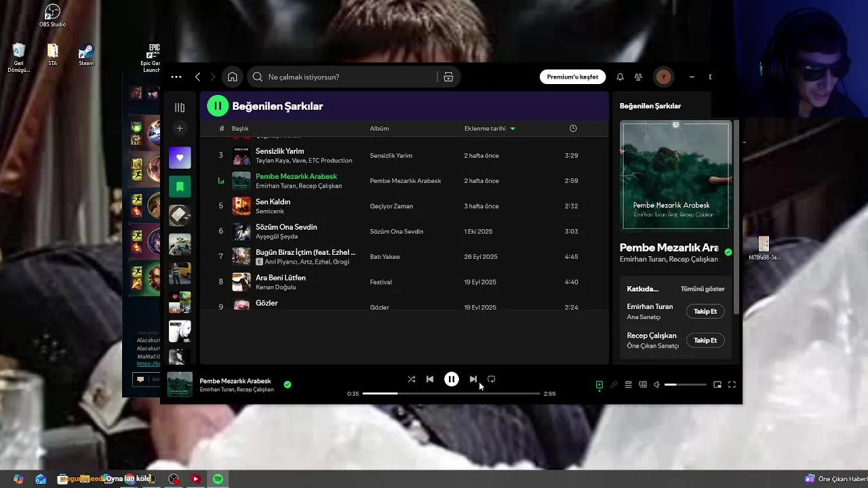This screenshot has height=488, width=868.
Task: Open friend activity icon
Action: [x=638, y=77]
